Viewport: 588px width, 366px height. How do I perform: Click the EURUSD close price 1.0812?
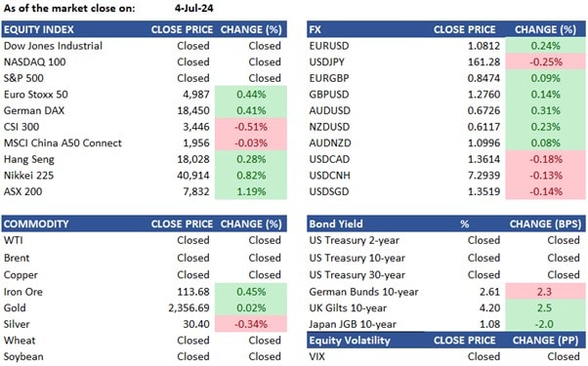pyautogui.click(x=483, y=46)
